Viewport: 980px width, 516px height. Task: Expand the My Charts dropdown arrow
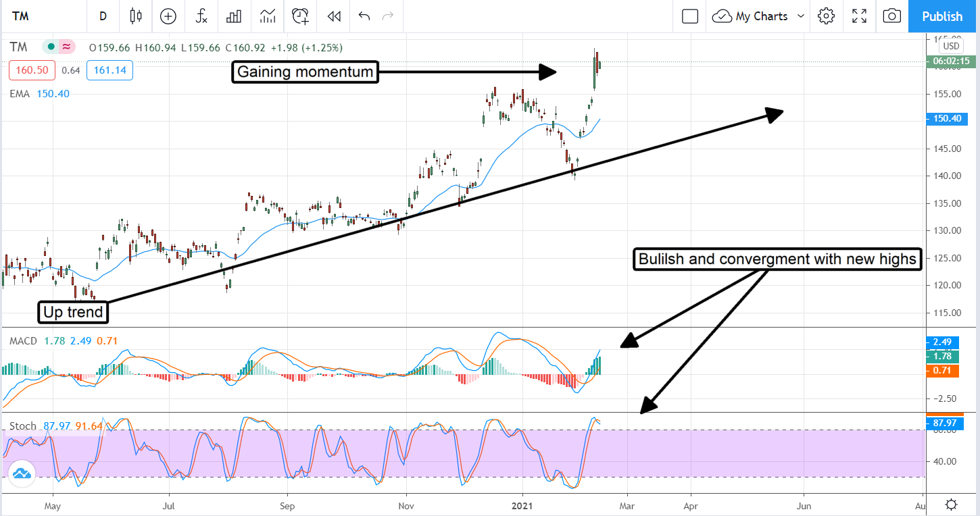[x=801, y=16]
